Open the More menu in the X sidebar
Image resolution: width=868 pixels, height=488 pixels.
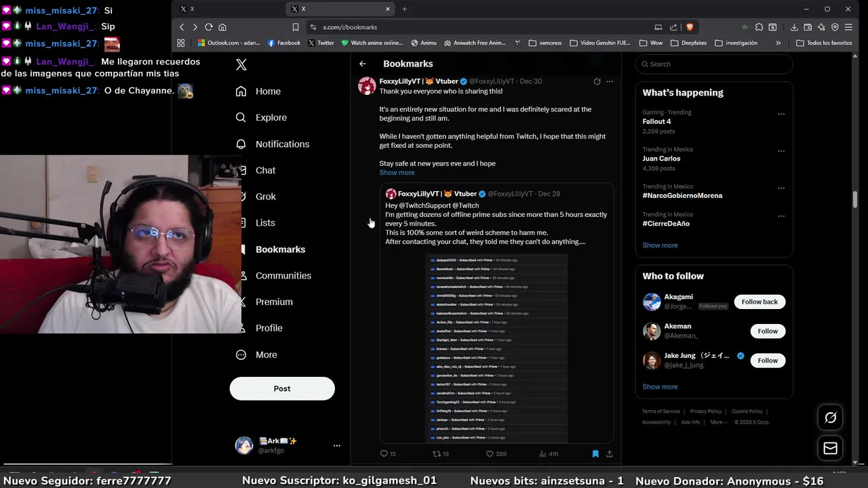tap(256, 354)
